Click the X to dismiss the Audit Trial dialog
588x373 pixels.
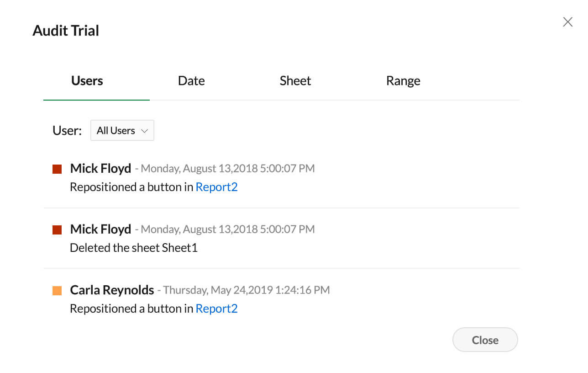point(567,21)
